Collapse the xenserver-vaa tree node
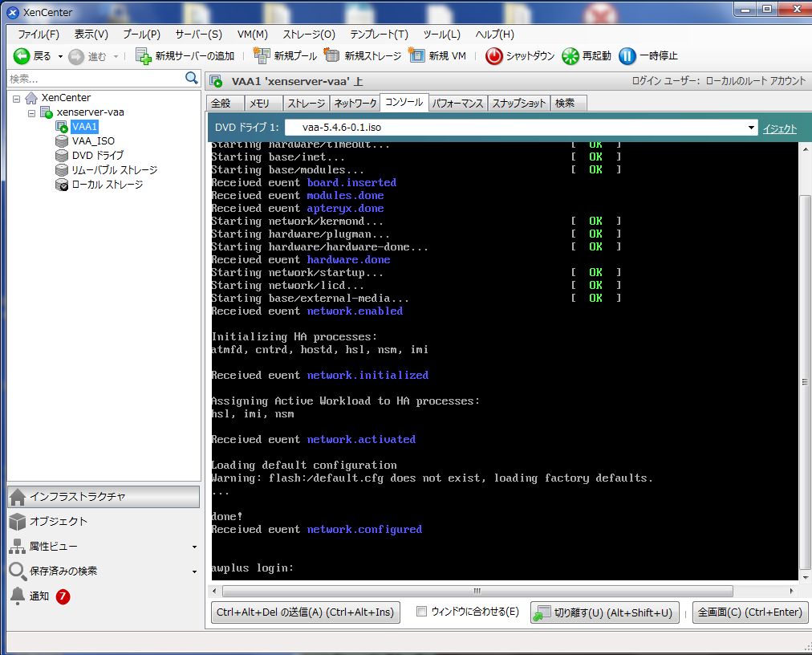The height and width of the screenshot is (655, 812). (x=32, y=112)
